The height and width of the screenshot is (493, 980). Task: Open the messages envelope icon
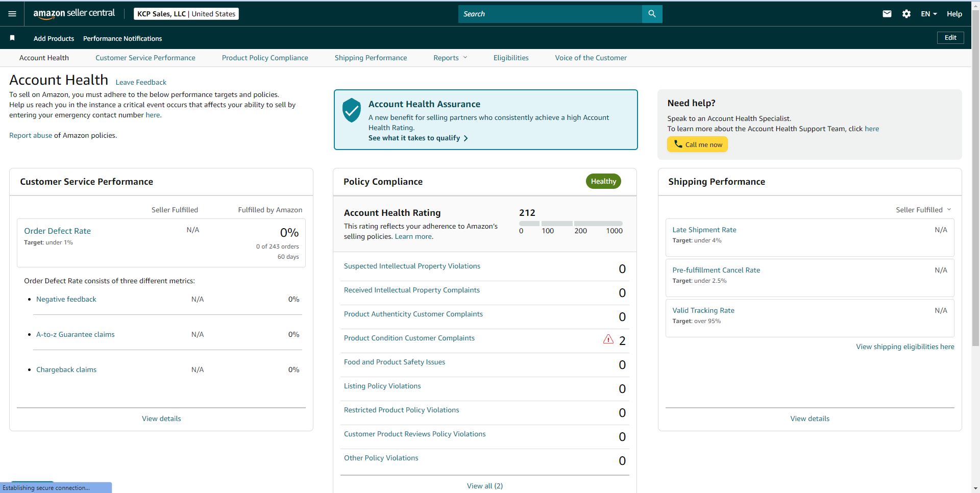point(887,14)
